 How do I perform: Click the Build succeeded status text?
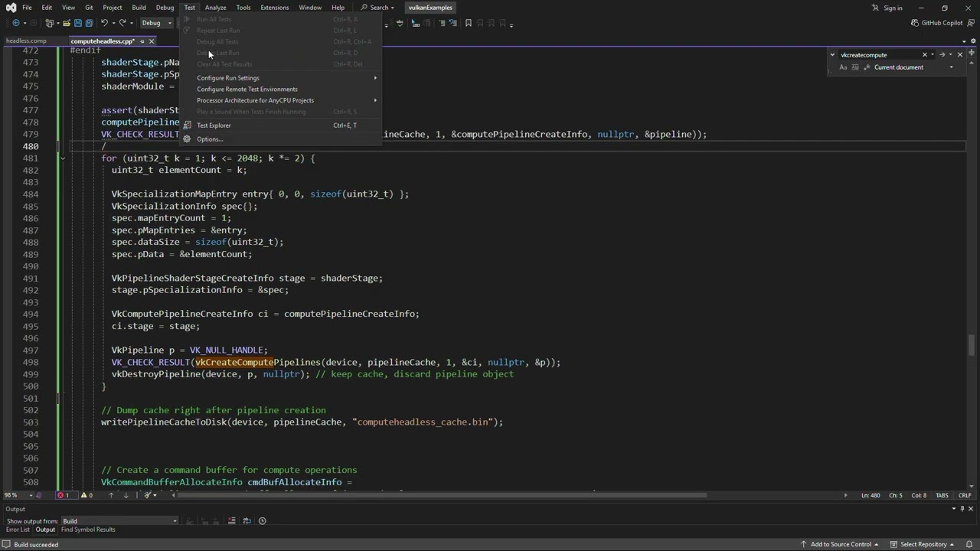36,544
